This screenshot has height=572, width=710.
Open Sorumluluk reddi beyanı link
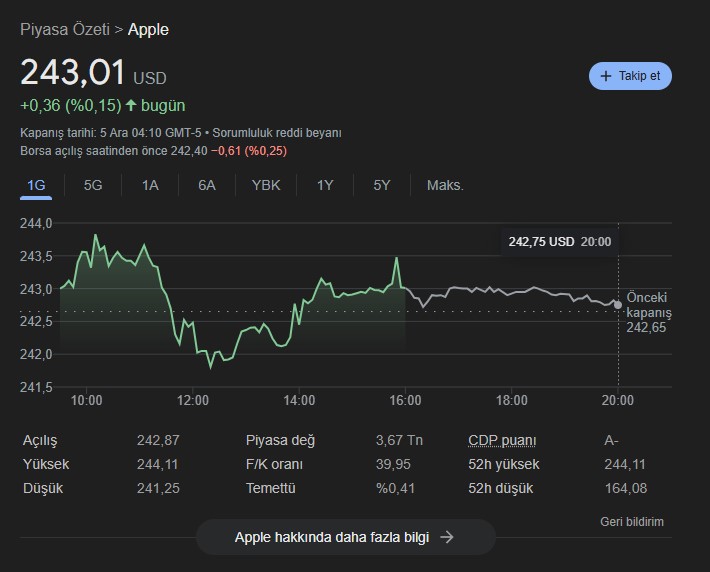(277, 133)
